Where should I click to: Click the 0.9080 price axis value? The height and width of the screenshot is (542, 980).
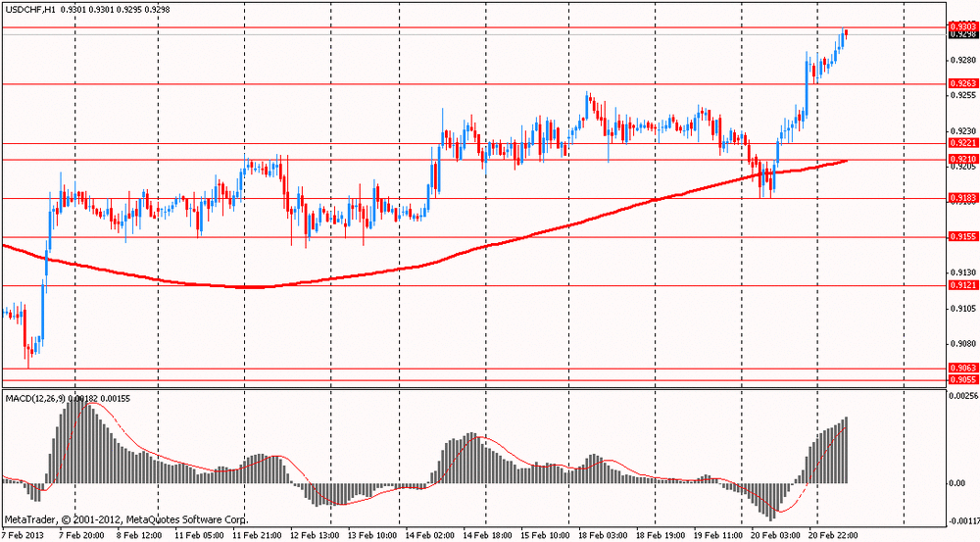[962, 344]
